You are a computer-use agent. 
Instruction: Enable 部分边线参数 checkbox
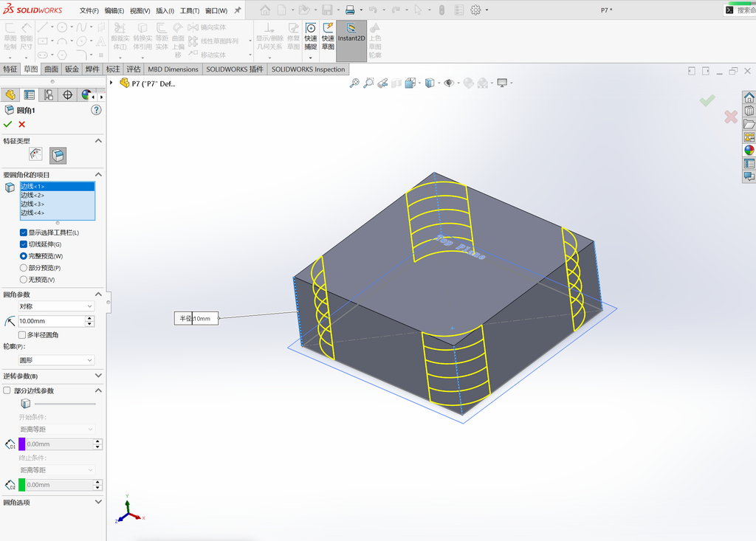coord(7,390)
